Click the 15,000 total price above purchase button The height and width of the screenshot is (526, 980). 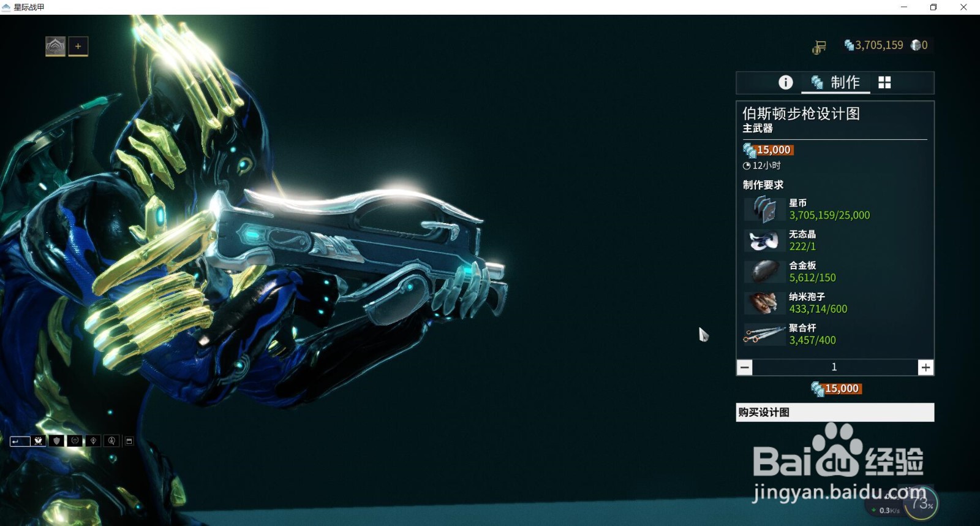[837, 389]
